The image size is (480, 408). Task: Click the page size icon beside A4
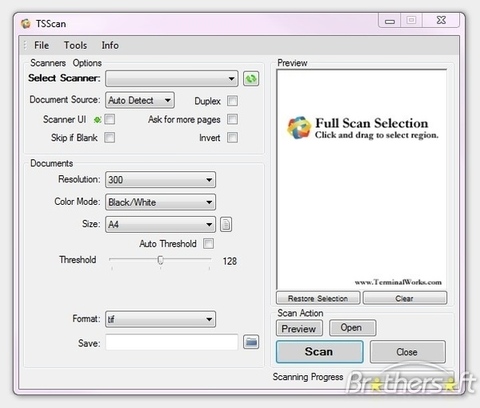coord(226,224)
